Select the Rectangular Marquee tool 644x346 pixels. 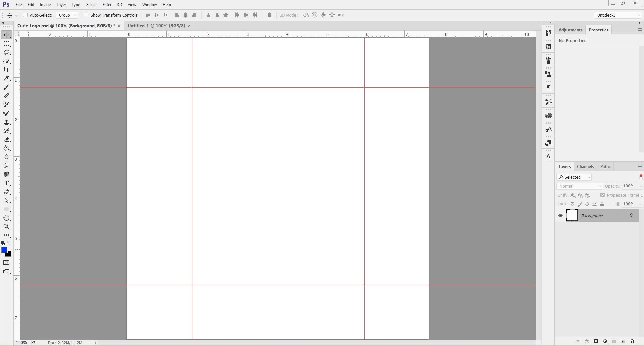click(x=6, y=44)
